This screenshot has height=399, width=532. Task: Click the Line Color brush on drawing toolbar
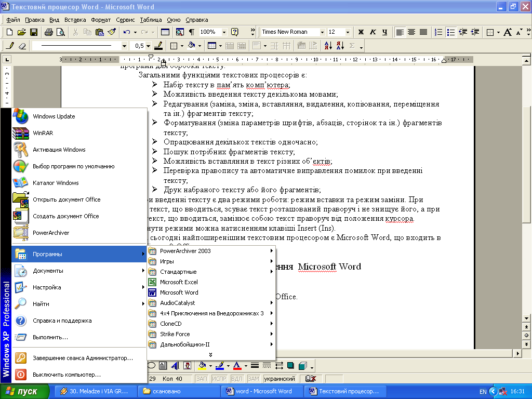click(220, 365)
